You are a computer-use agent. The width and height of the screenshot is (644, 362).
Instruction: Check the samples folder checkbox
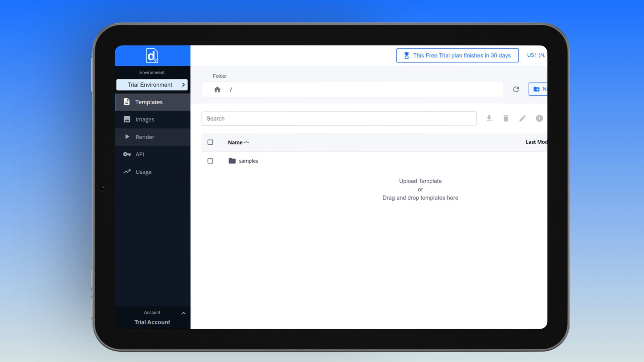pos(210,161)
